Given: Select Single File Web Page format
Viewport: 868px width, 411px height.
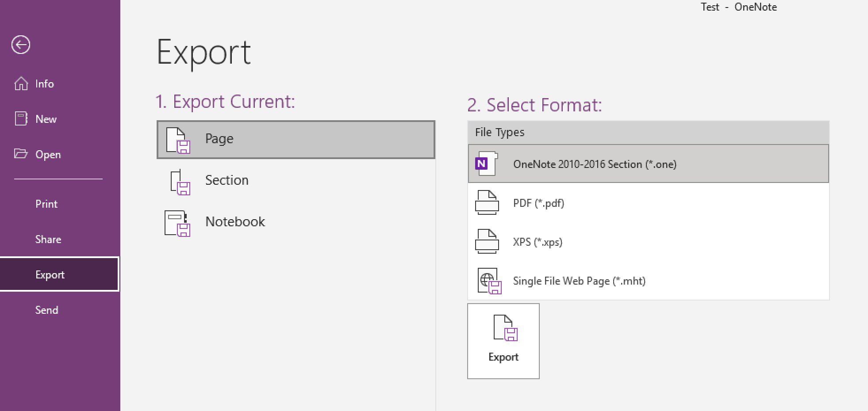Looking at the screenshot, I should pos(649,281).
